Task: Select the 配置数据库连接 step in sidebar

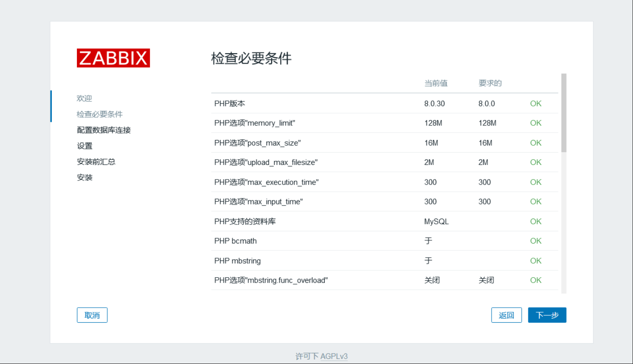Action: coord(104,130)
